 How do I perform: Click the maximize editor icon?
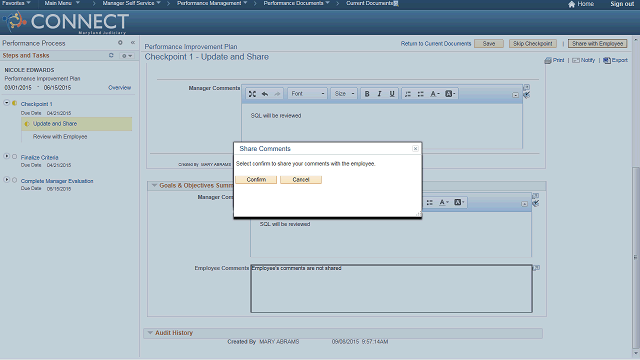click(x=252, y=94)
